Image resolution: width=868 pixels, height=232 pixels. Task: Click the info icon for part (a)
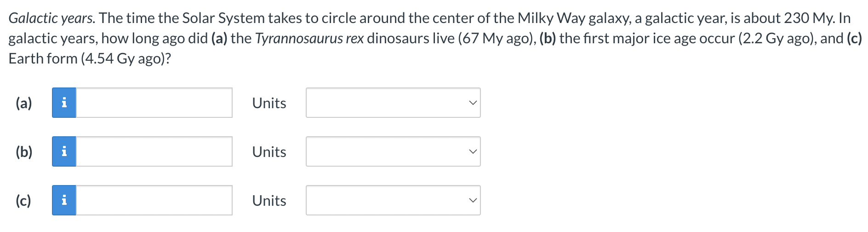64,103
